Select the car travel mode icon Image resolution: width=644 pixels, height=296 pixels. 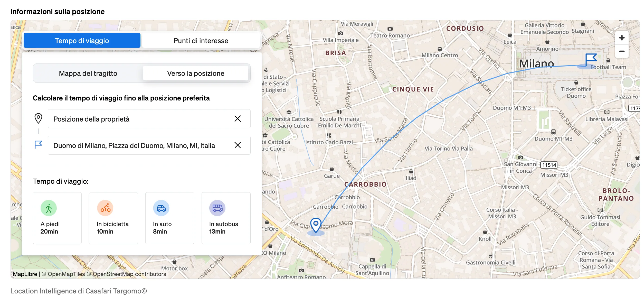tap(161, 208)
